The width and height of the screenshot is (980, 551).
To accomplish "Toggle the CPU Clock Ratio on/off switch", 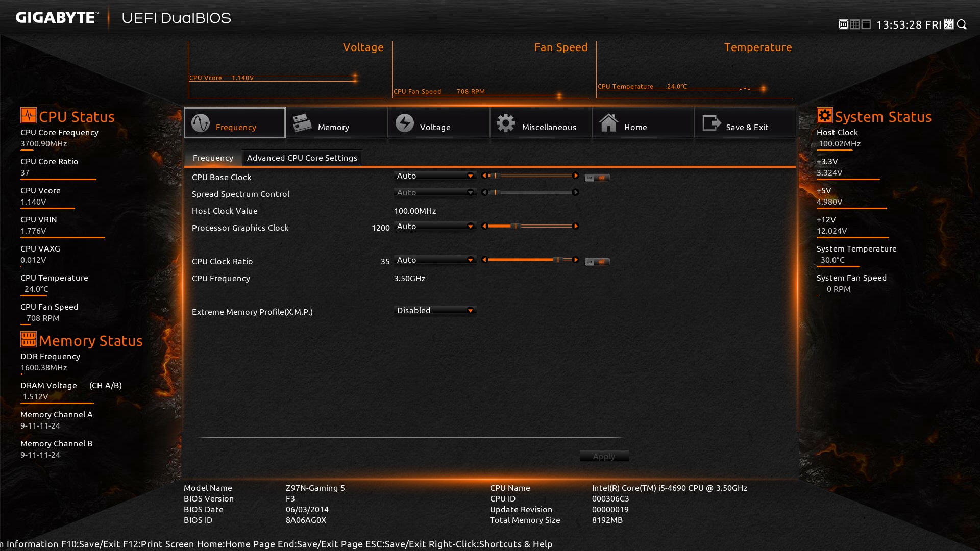I will tap(597, 262).
